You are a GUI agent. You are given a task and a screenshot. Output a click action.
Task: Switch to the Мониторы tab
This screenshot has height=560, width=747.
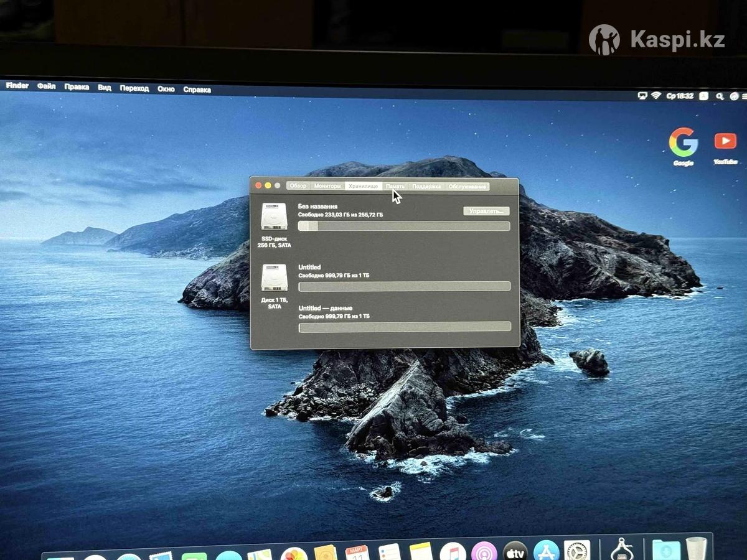coord(327,186)
